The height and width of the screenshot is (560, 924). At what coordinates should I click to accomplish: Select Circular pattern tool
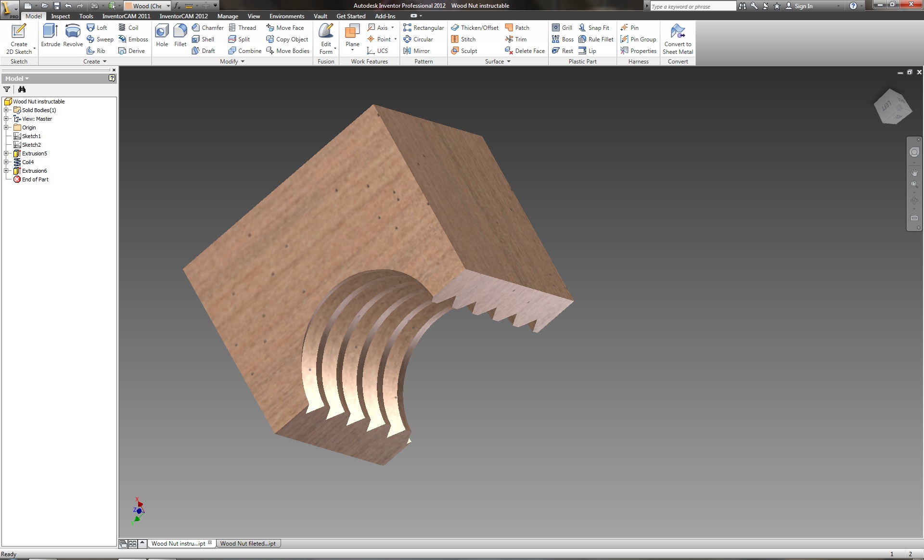point(418,39)
